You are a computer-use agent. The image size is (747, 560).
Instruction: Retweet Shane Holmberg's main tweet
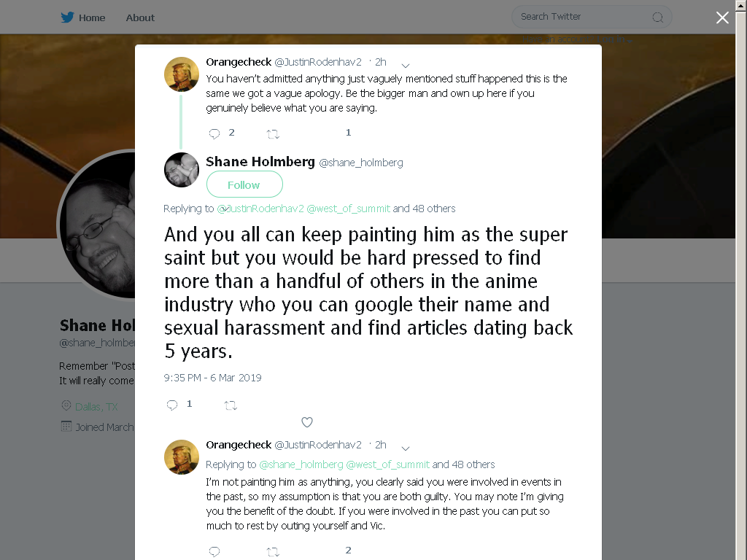(x=231, y=405)
